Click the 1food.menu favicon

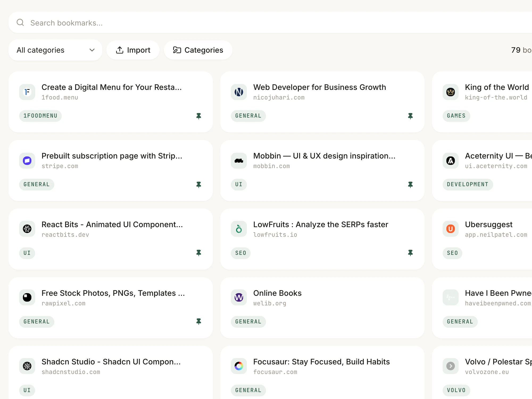[x=27, y=92]
